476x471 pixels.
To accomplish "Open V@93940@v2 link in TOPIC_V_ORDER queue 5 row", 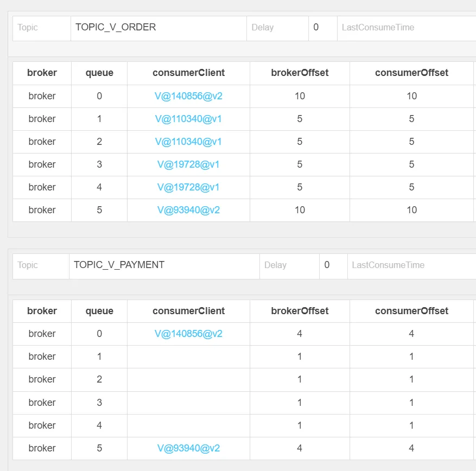I will [x=188, y=210].
